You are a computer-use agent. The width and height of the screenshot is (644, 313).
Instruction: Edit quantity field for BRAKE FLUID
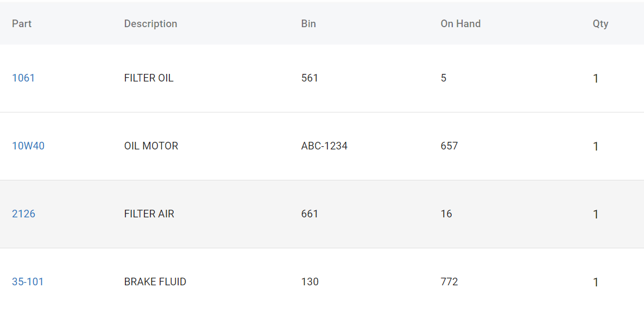pyautogui.click(x=596, y=283)
